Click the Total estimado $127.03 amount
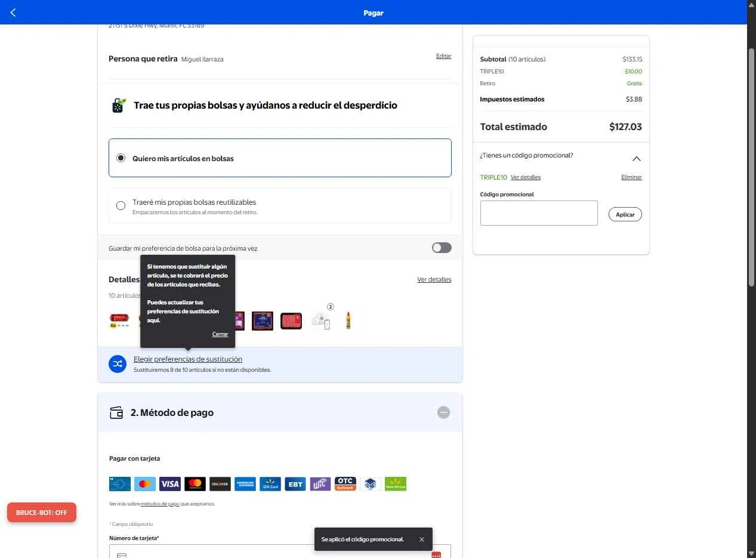756x558 pixels. coord(625,127)
